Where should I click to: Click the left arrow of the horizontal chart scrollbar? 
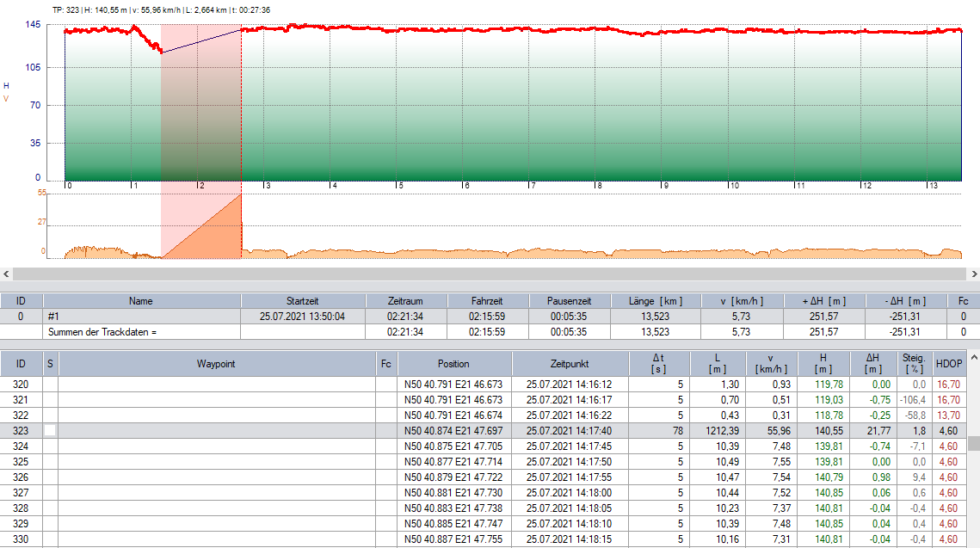click(7, 274)
